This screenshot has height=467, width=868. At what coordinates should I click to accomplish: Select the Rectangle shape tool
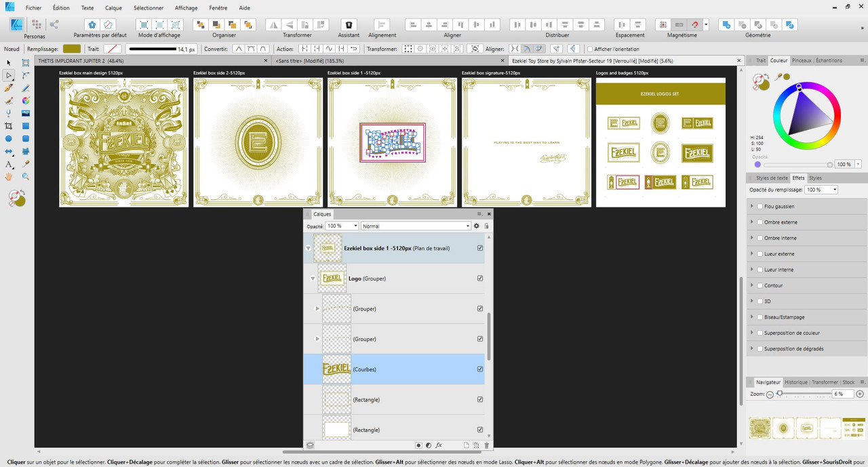[26, 126]
